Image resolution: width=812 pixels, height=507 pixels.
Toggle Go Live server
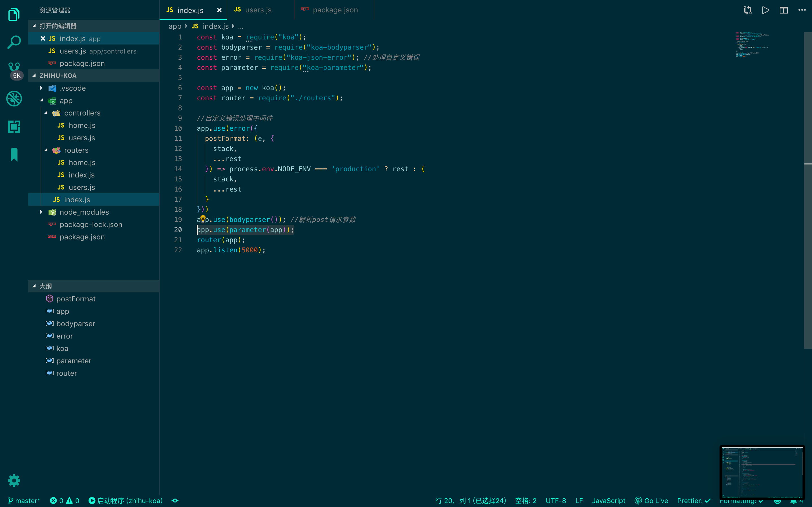pos(651,501)
